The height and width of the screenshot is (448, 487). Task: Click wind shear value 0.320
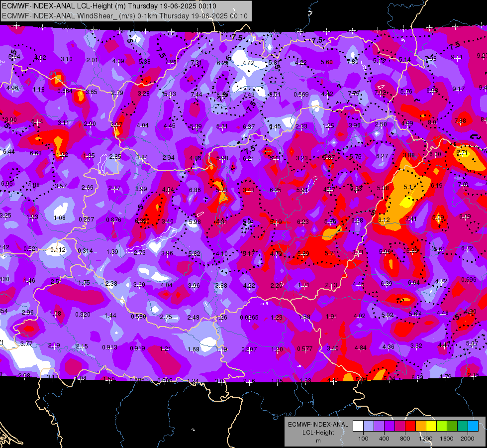tap(83, 314)
